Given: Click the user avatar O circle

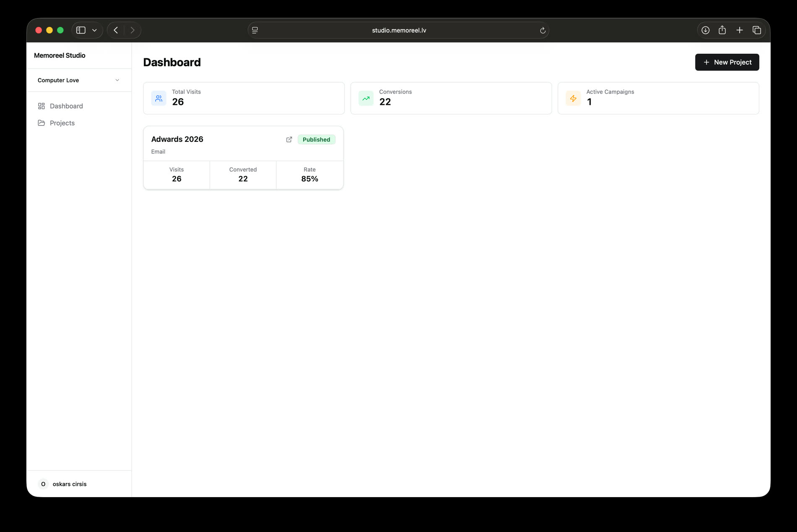Looking at the screenshot, I should click(43, 484).
